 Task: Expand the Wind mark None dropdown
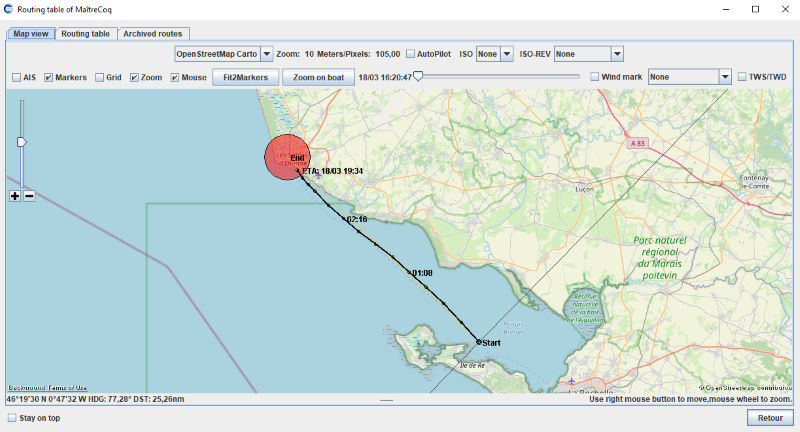[x=725, y=77]
